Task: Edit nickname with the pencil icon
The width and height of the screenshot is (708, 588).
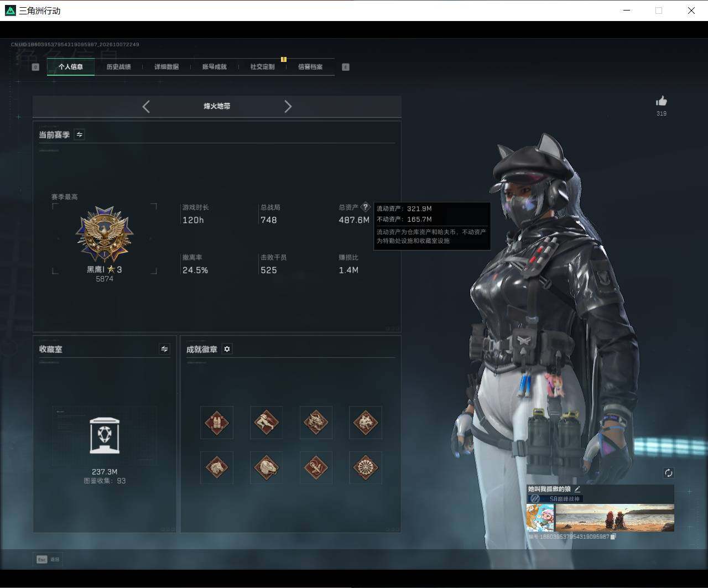Action: pos(577,489)
